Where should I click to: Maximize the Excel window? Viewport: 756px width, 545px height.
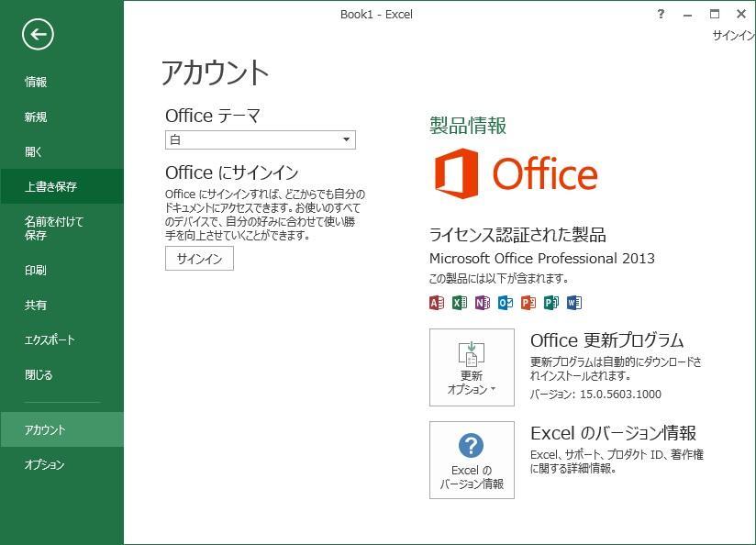pos(715,14)
